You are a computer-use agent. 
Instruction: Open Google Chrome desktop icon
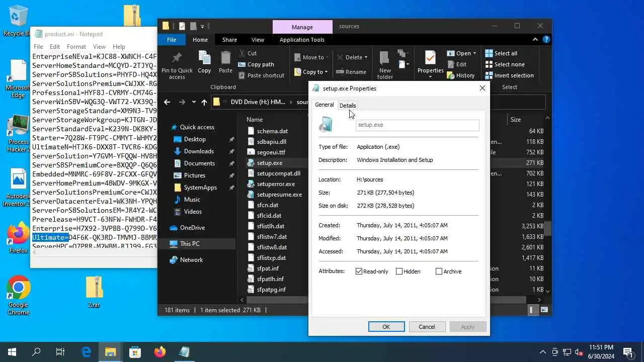[x=18, y=295]
